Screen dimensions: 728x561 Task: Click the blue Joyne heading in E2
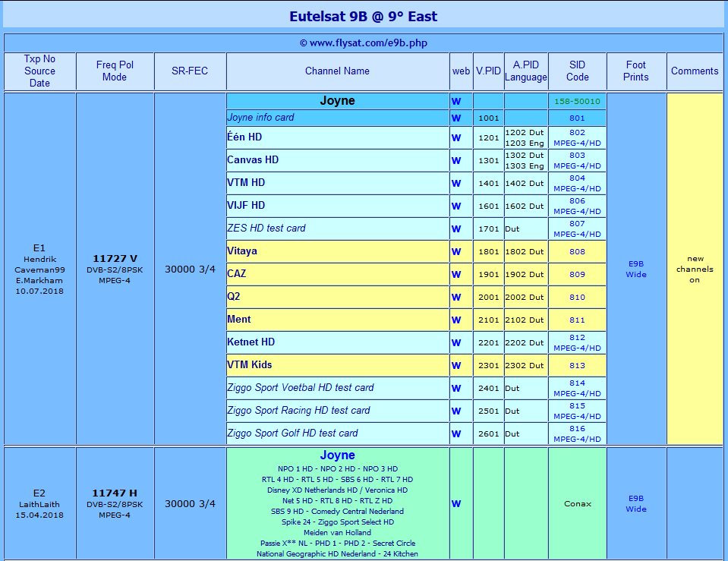338,455
